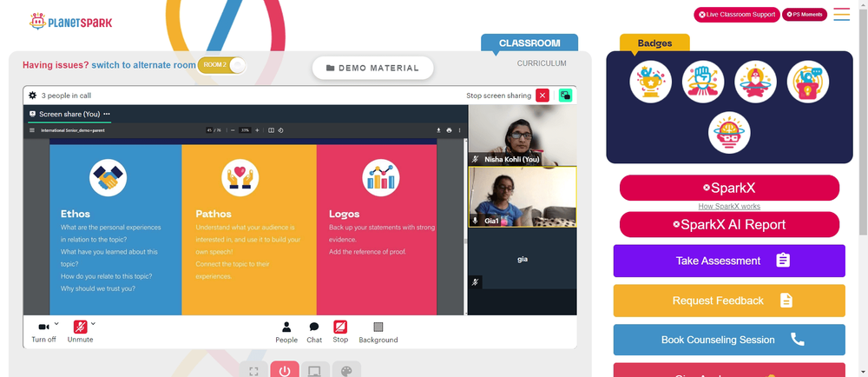Viewport: 868px width, 377px height.
Task: Click "switch to alternate room" text
Action: point(143,65)
